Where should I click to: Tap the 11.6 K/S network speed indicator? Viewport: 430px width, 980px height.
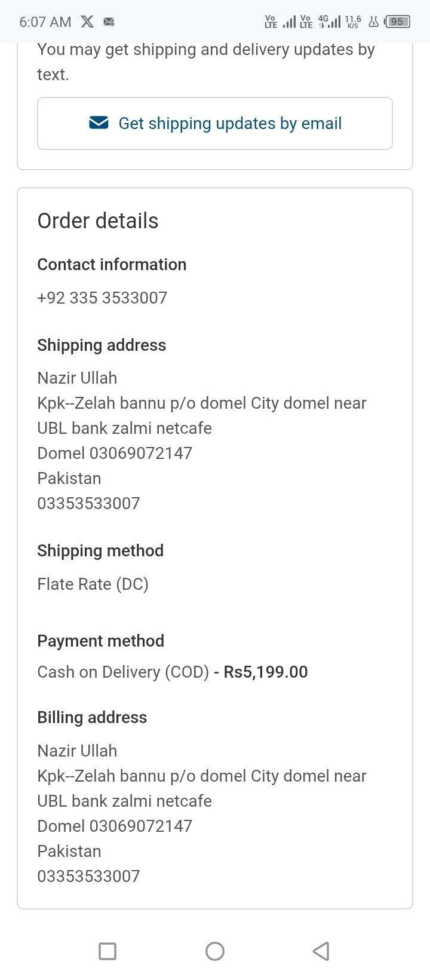coord(353,22)
